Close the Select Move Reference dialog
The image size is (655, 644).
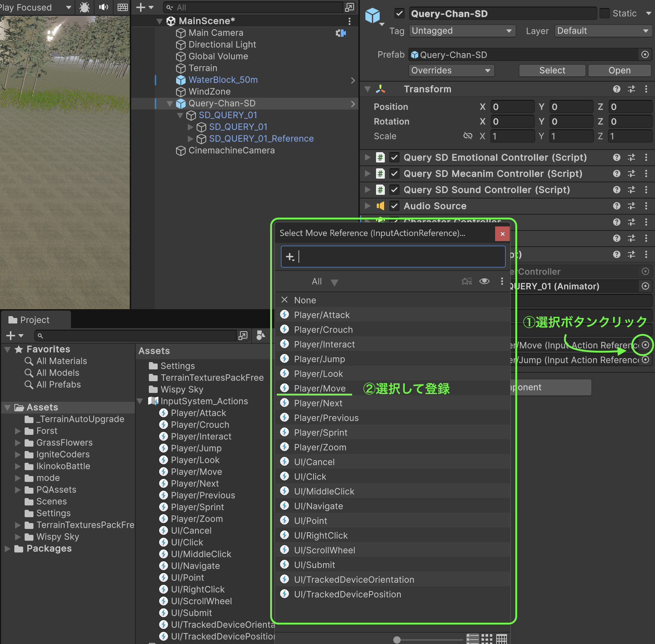click(x=502, y=234)
